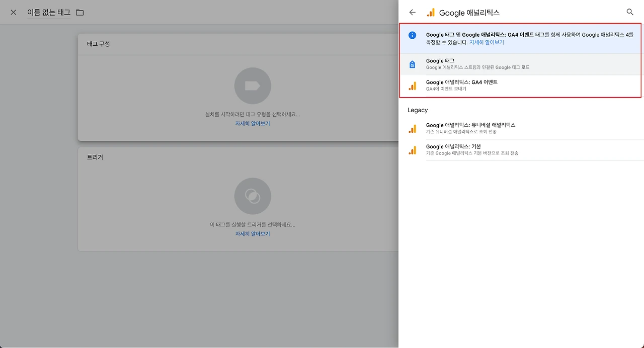644x348 pixels.
Task: Click the GA4 이벤트 analytics icon
Action: [x=413, y=86]
